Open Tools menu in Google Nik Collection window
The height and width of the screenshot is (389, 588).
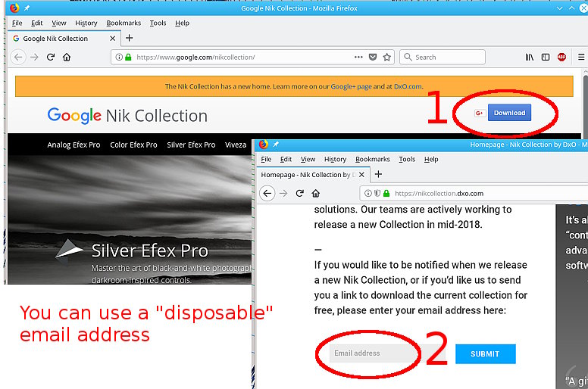click(158, 23)
